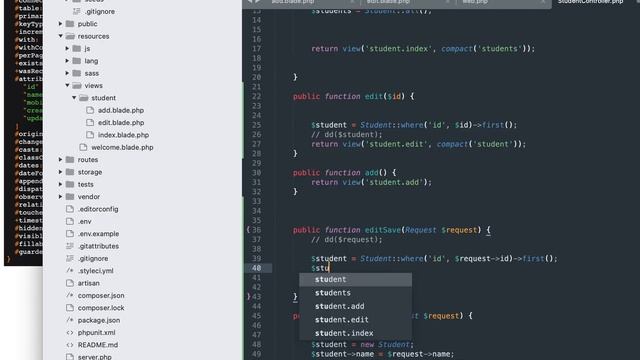Image resolution: width=640 pixels, height=360 pixels.
Task: Collapse the resources folder arrow
Action: (x=60, y=36)
